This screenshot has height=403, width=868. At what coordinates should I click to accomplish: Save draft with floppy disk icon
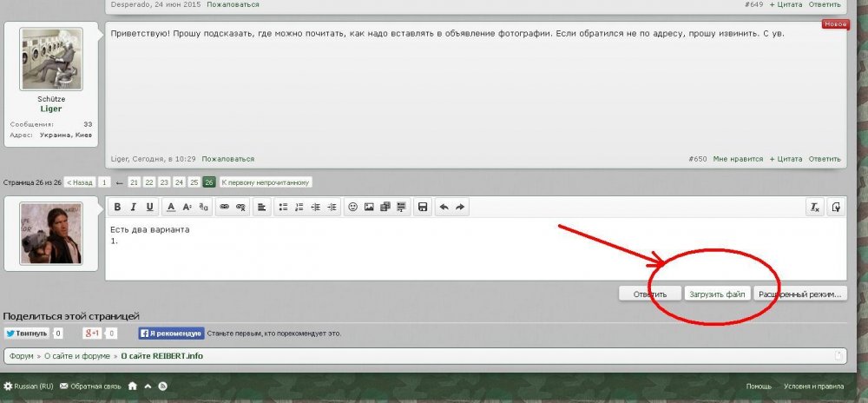423,207
